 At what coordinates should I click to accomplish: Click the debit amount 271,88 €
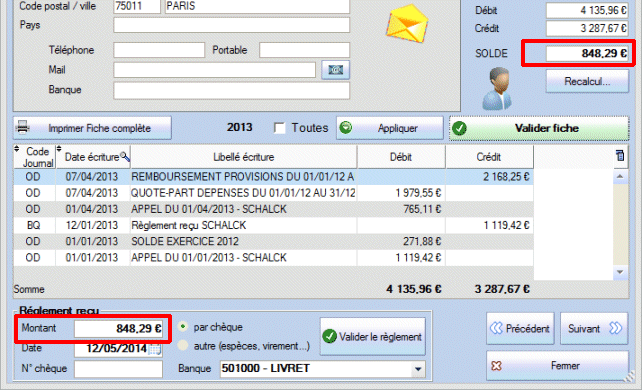click(422, 241)
